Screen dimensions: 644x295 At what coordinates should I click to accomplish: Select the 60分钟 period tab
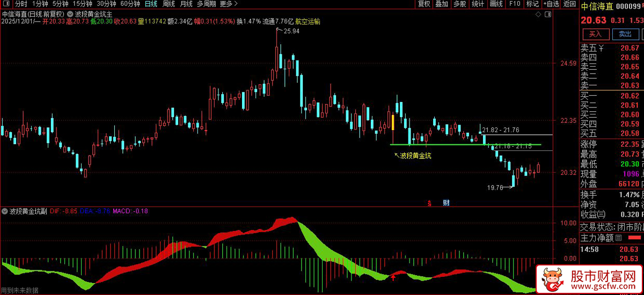(x=130, y=4)
